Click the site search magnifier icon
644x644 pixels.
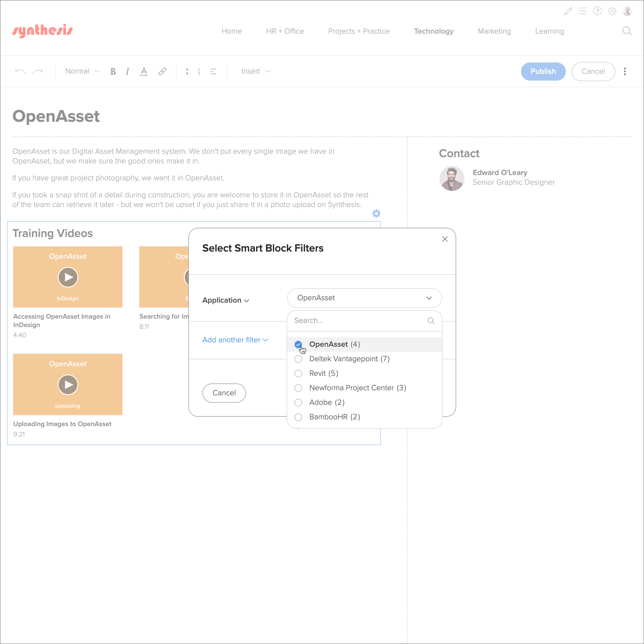(x=627, y=31)
